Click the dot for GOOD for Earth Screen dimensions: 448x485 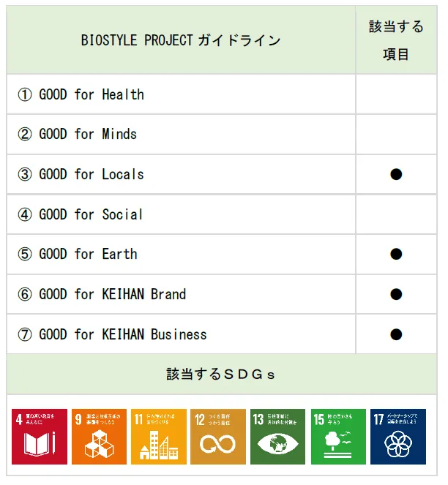tap(396, 254)
